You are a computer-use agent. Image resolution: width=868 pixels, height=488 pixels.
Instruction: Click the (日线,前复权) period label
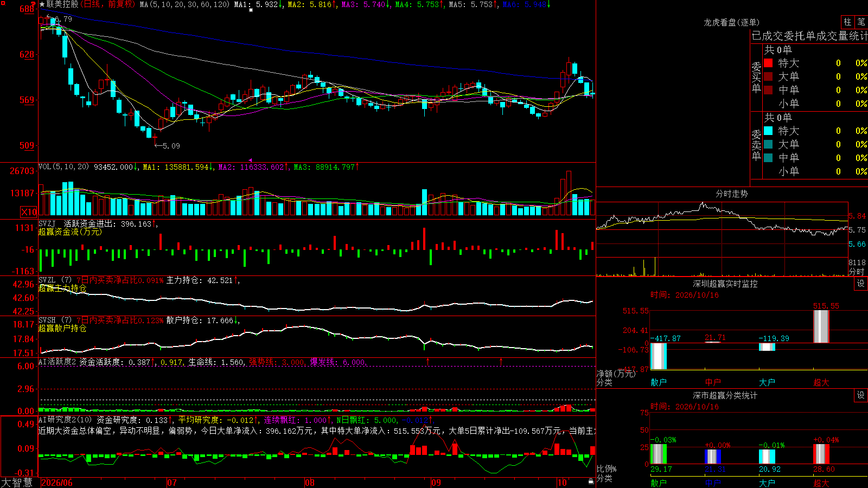tap(107, 4)
